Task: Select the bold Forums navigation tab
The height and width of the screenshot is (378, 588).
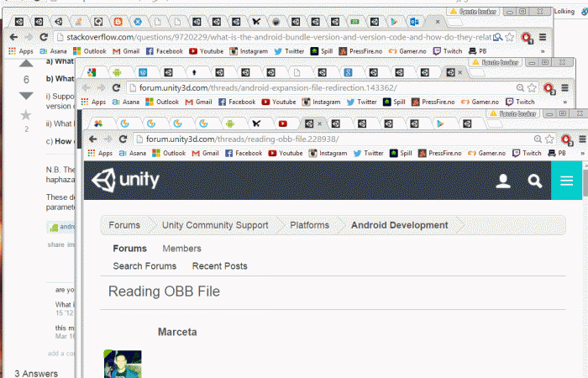Action: [129, 249]
